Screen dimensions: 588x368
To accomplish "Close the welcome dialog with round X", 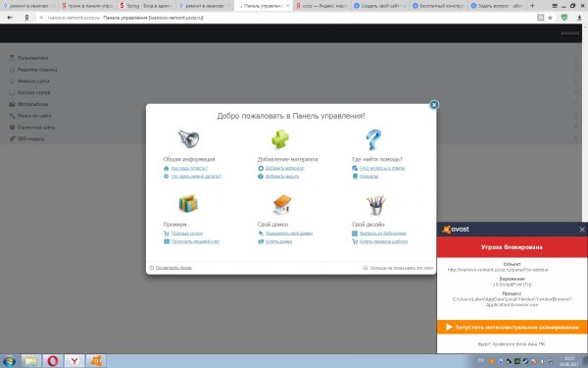I will click(434, 105).
